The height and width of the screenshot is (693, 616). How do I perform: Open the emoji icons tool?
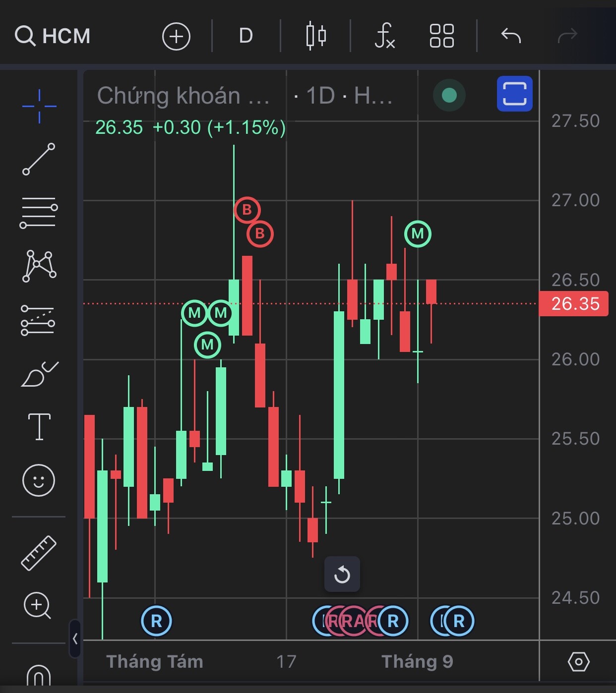tap(39, 480)
